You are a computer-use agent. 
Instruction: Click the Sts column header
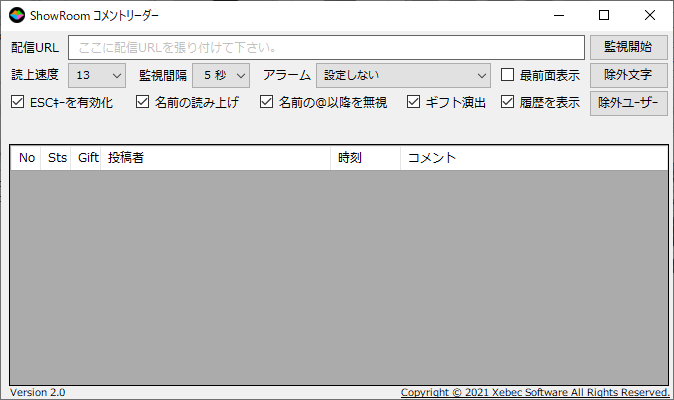(x=56, y=158)
